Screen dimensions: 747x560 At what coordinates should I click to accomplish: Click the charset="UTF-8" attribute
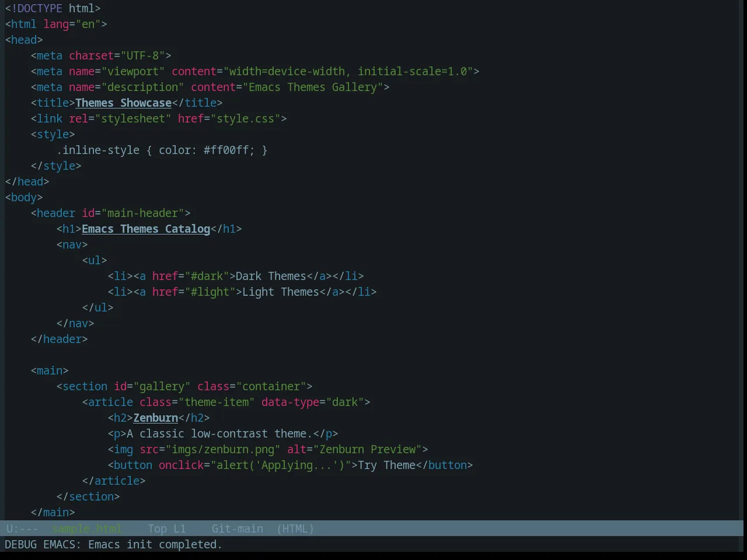[x=117, y=55]
